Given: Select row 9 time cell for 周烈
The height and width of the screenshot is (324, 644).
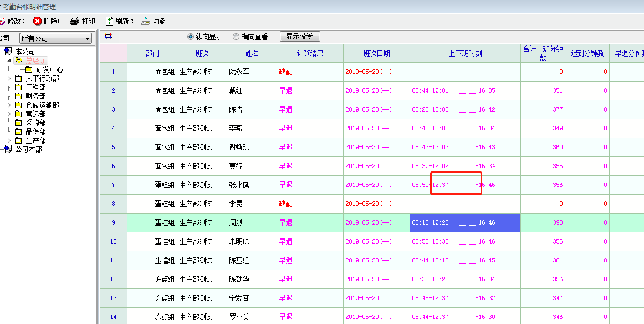Looking at the screenshot, I should click(464, 222).
